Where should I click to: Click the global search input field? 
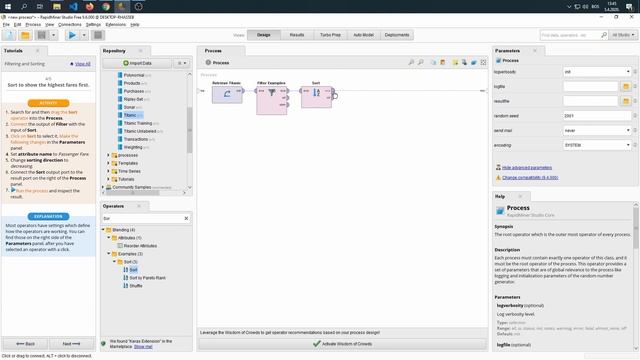coord(570,35)
